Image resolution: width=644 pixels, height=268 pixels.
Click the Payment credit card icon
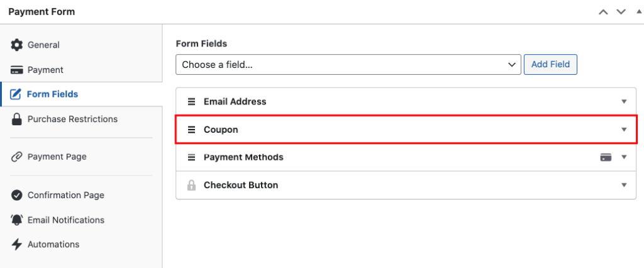pyautogui.click(x=17, y=70)
